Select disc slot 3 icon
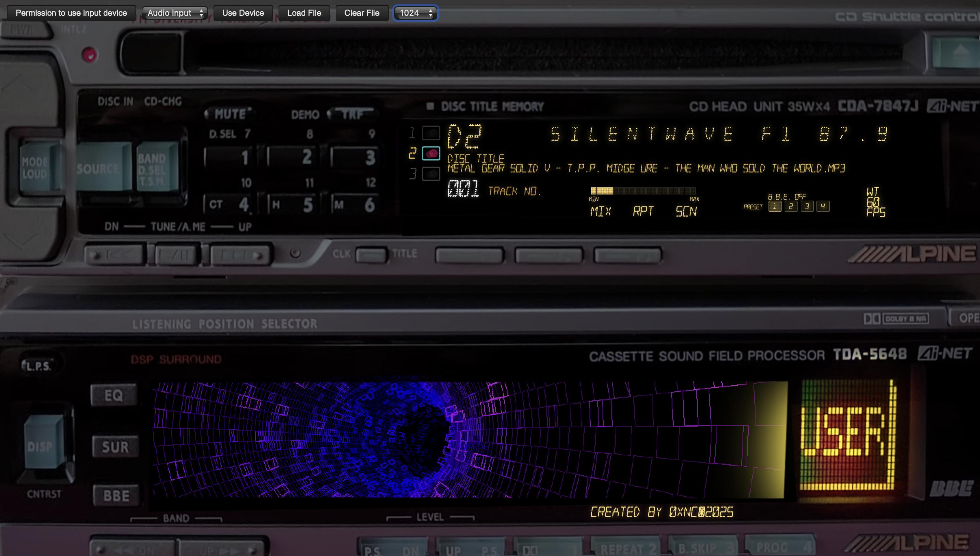The image size is (980, 556). 431,174
